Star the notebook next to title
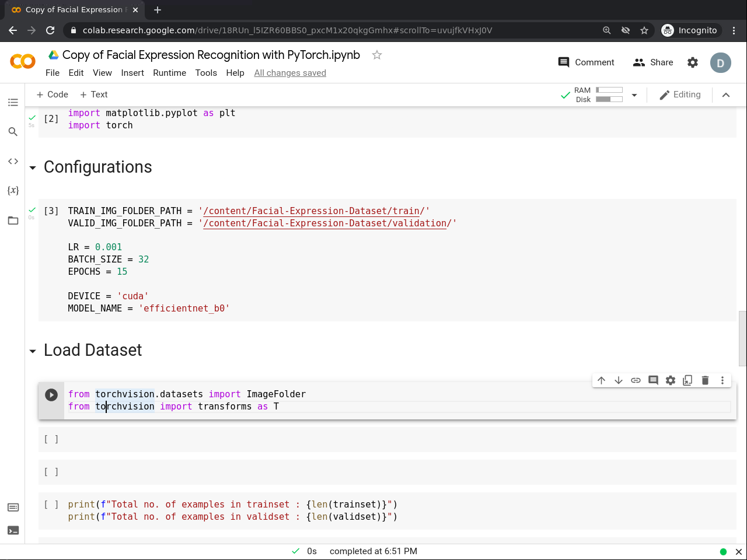 click(x=377, y=55)
